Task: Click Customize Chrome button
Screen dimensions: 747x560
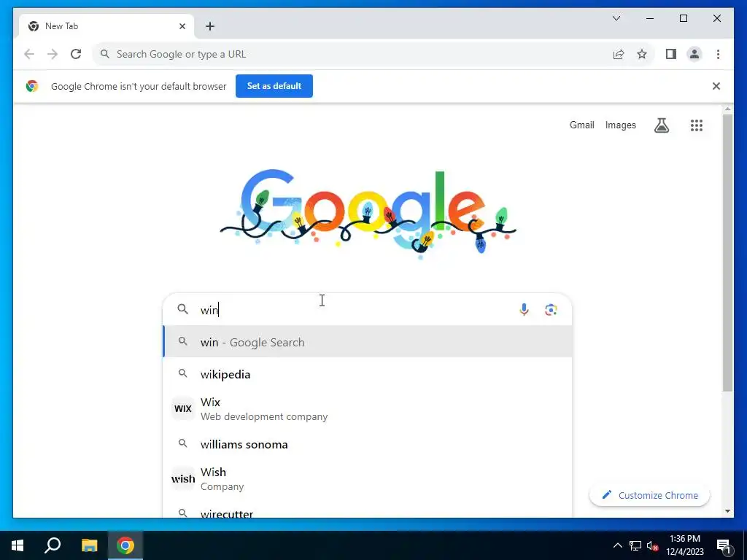Action: 649,495
